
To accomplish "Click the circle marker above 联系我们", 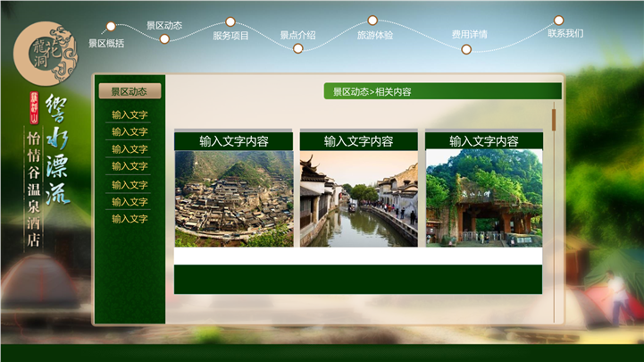I will [x=558, y=20].
